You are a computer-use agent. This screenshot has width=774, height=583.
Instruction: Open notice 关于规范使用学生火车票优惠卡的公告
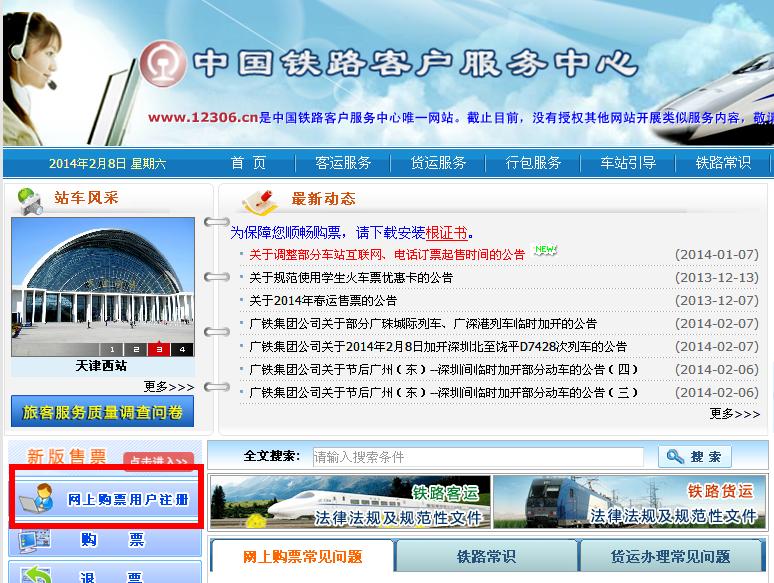click(x=351, y=278)
